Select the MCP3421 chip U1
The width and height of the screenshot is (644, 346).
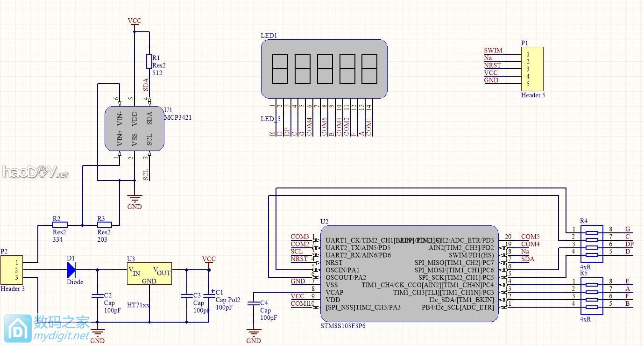(134, 128)
